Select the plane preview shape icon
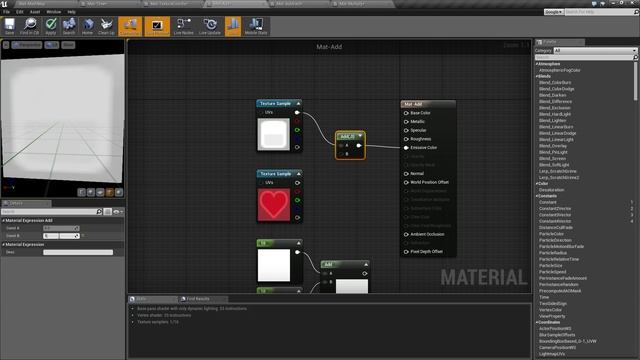 click(100, 192)
